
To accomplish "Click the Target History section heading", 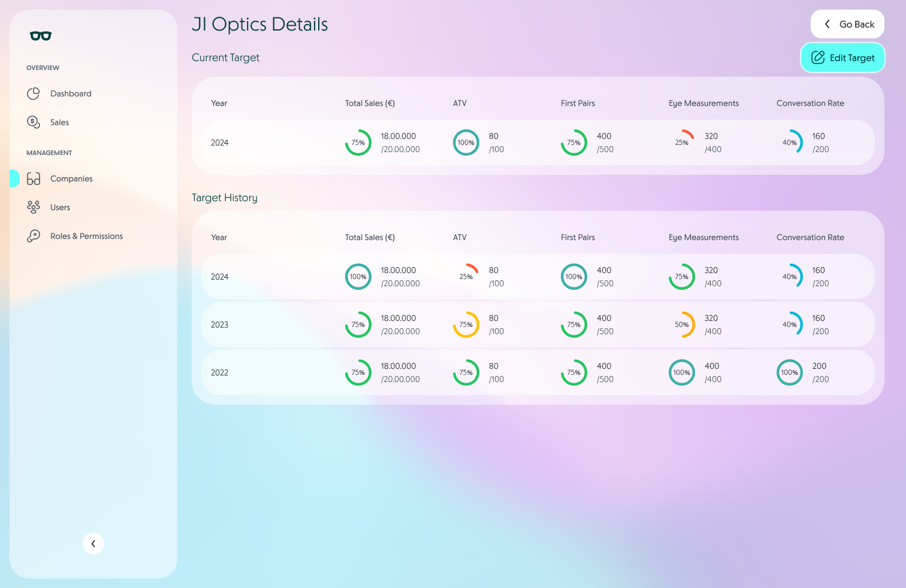I will click(x=225, y=198).
